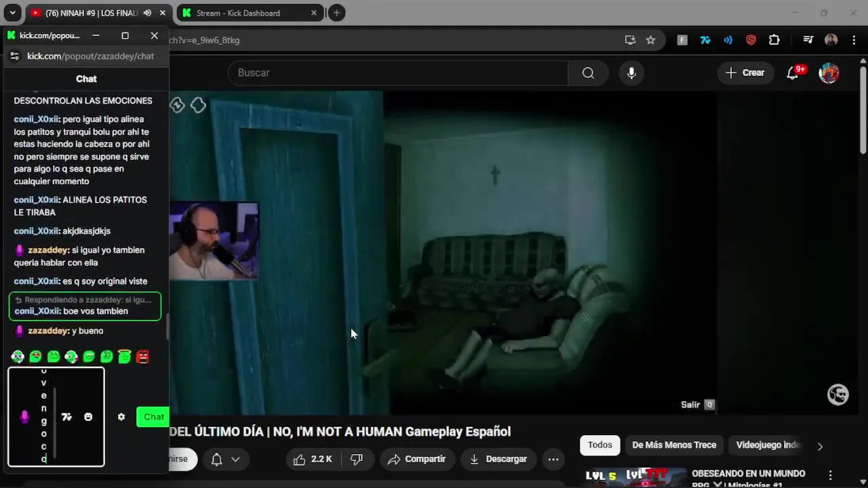
Task: Click the install app icon in address bar
Action: [630, 40]
